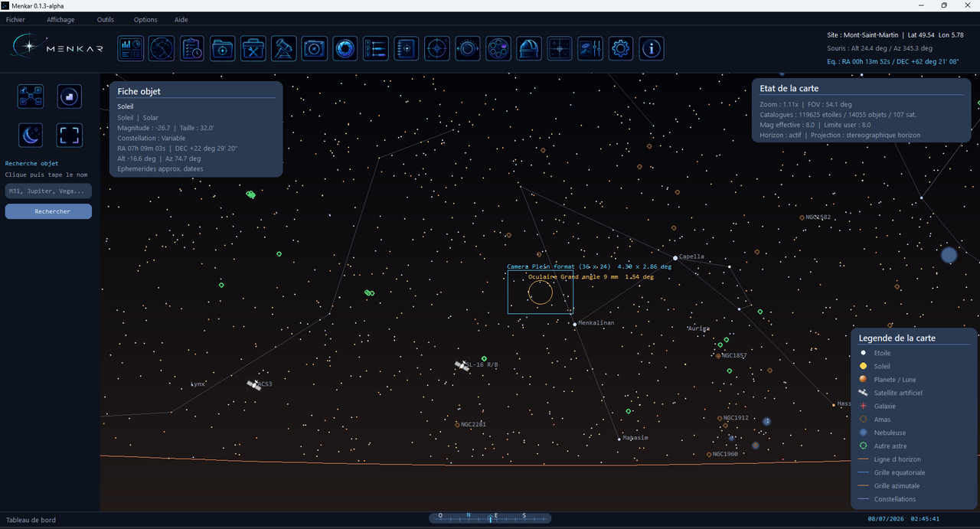
Task: Open the observatory dome icon
Action: [x=529, y=48]
